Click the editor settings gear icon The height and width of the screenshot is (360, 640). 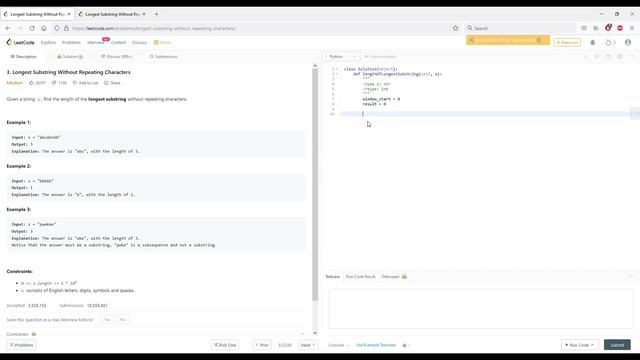point(620,57)
